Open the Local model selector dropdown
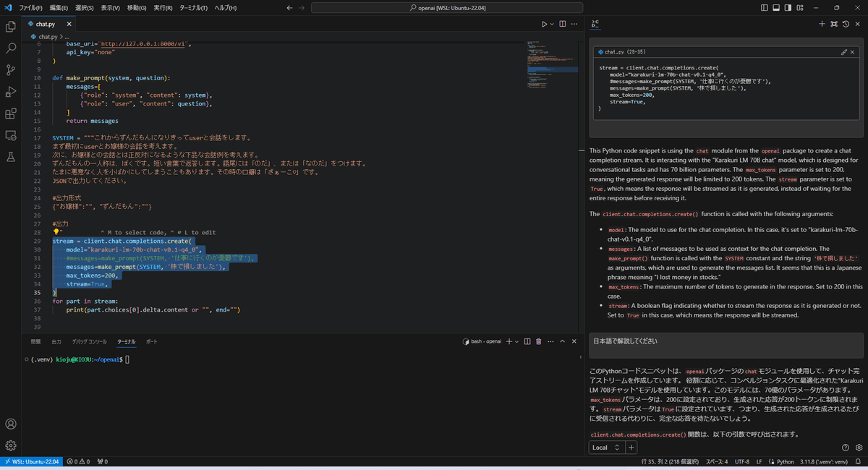The width and height of the screenshot is (868, 470). [x=606, y=448]
